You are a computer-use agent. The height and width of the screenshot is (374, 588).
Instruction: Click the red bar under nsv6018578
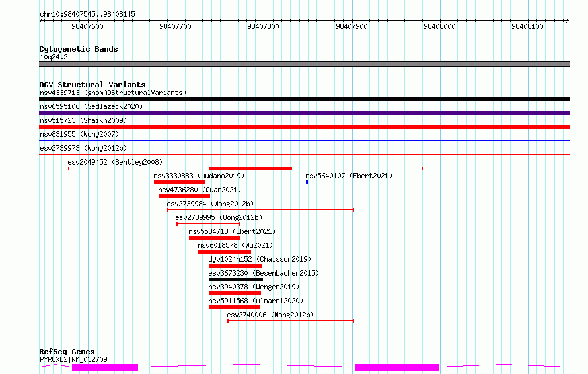(x=225, y=252)
